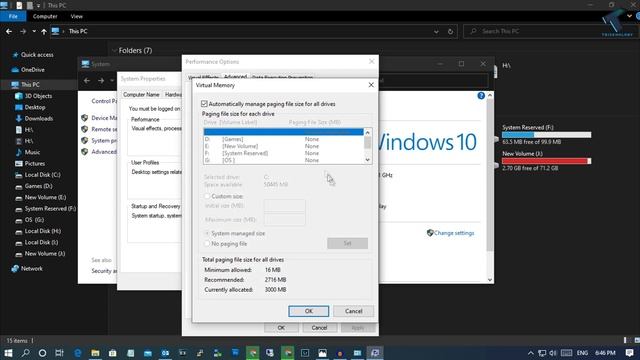Open recent locations dropdown in Explorer
This screenshot has height=360, width=640.
34,31
